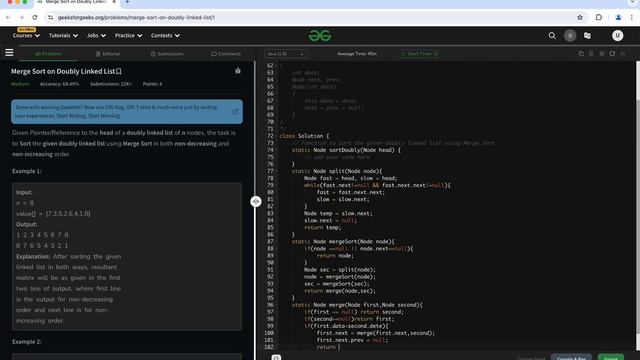
Task: Open Chrome three-dot menu
Action: point(631,18)
